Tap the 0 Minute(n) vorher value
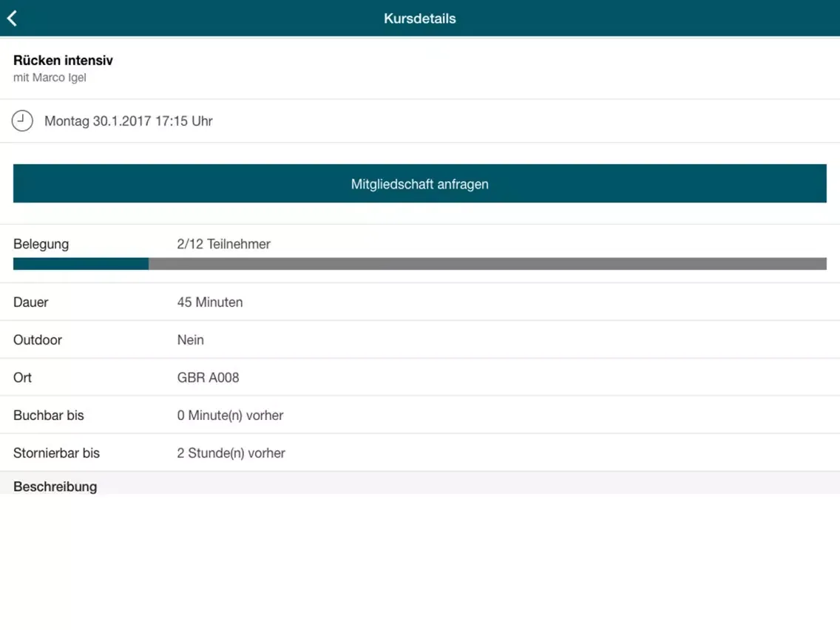Screen dimensions: 840x630 pos(230,415)
